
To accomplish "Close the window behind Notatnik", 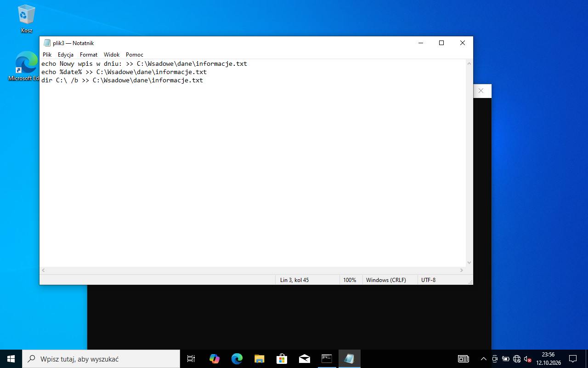I will click(481, 91).
